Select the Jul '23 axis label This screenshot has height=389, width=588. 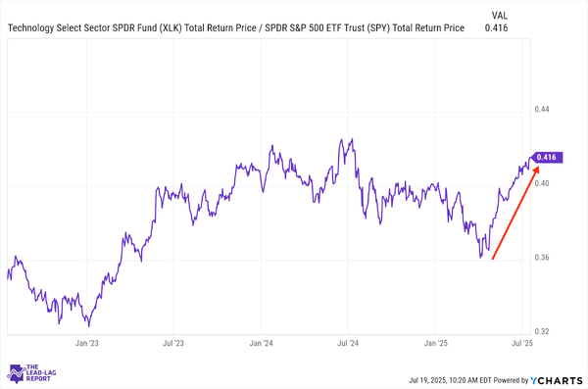click(x=173, y=343)
